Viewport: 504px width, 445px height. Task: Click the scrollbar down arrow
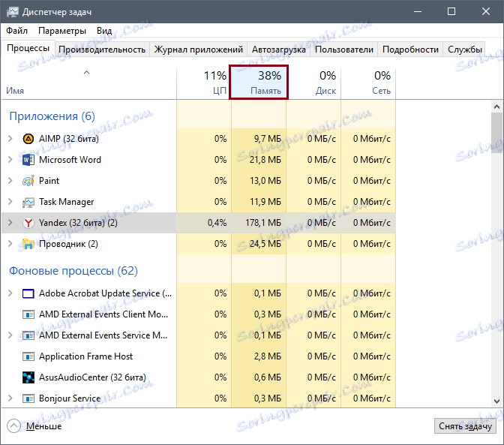(x=496, y=401)
